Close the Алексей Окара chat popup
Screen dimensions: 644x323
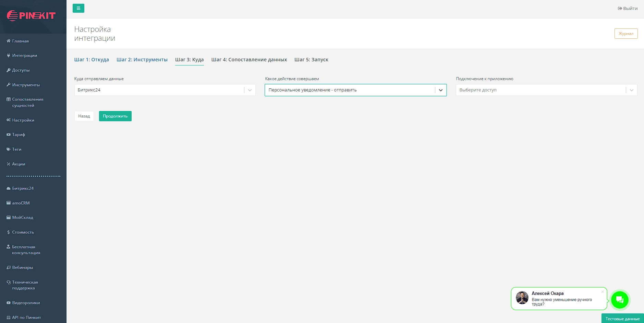(x=603, y=292)
